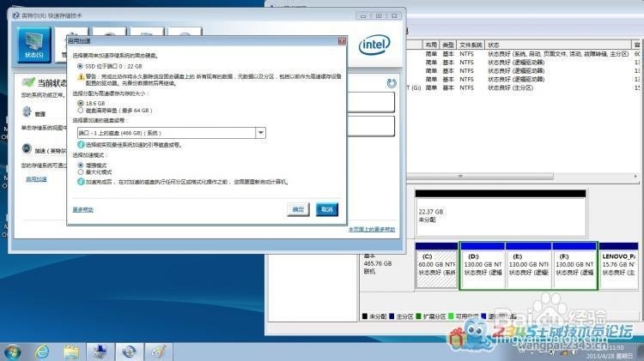Open the 端口 -1 disk selection combo box

(x=171, y=133)
